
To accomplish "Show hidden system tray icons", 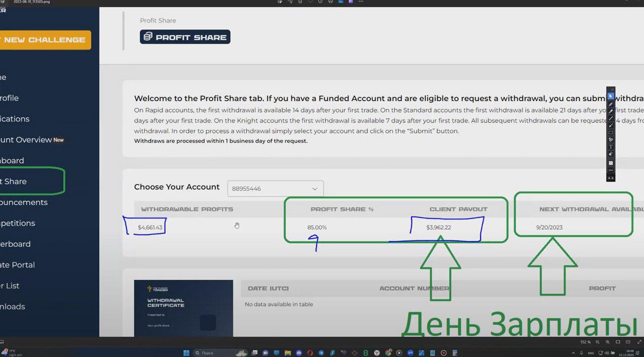I will coord(574,353).
